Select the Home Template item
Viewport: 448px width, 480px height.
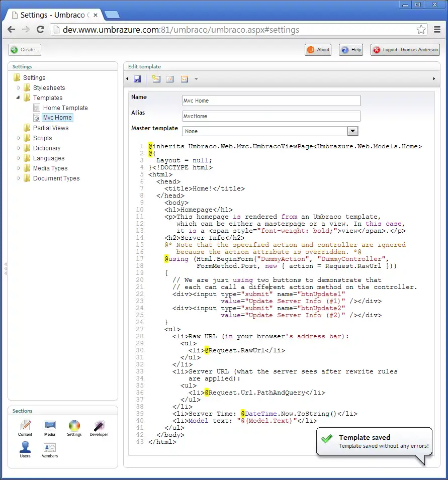(x=65, y=108)
